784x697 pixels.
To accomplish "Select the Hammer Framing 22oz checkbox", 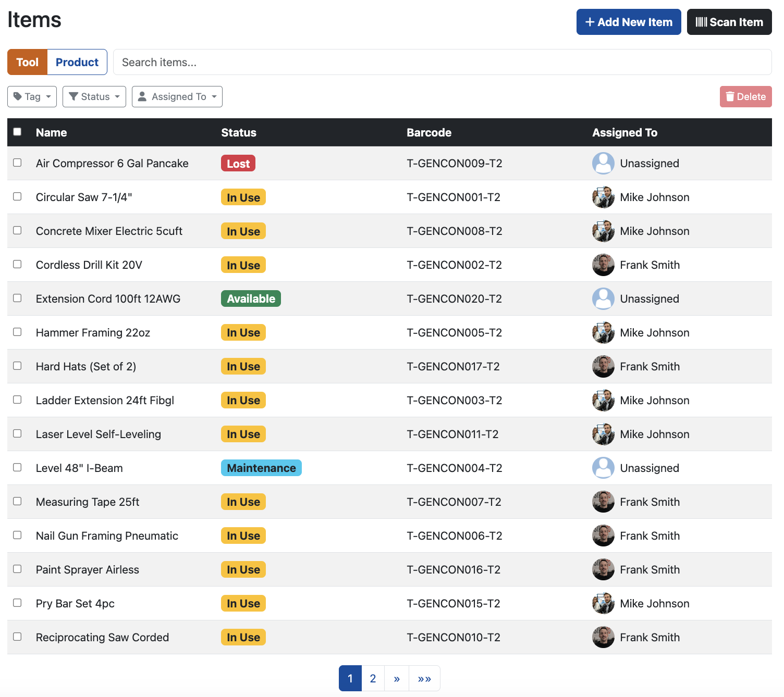I will pos(17,332).
